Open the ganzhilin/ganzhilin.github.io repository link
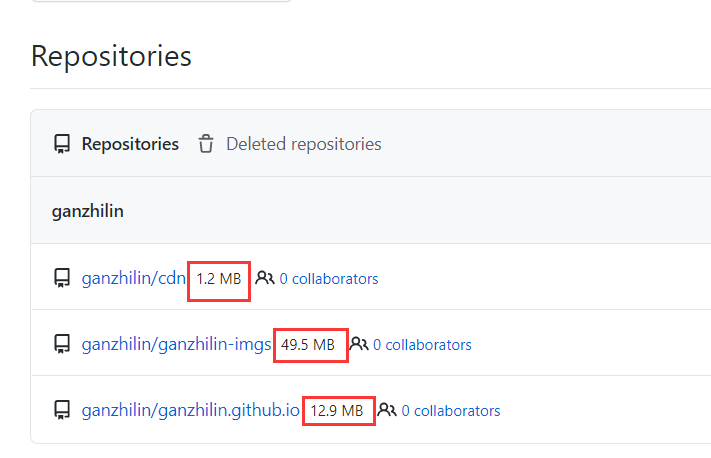The height and width of the screenshot is (458, 711). pos(190,410)
